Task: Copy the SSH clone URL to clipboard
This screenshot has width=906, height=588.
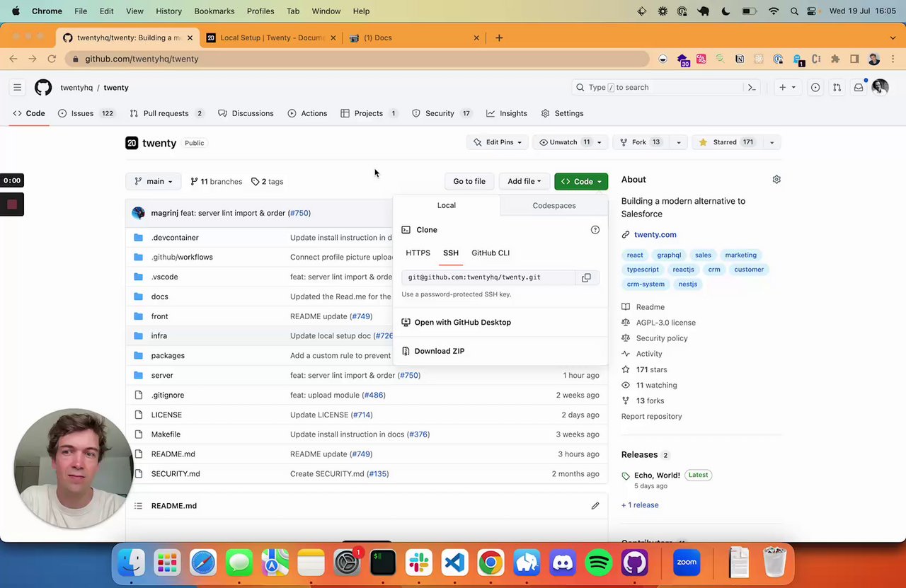Action: pos(586,277)
